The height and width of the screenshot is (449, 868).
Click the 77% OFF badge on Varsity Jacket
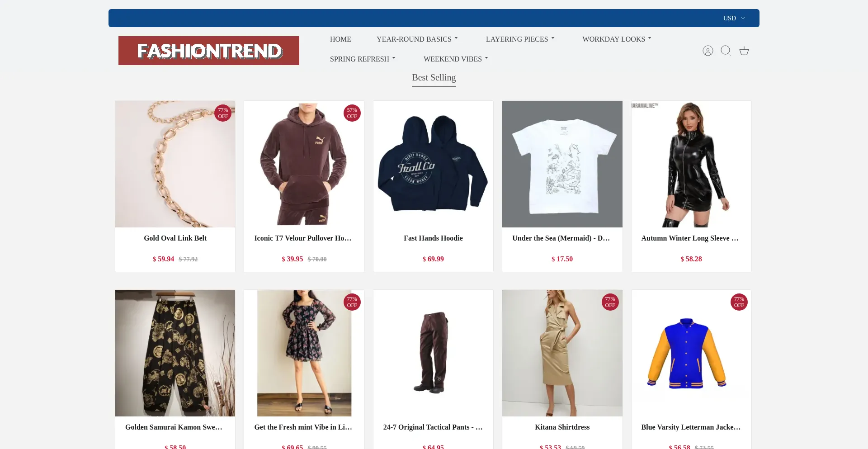pos(739,302)
